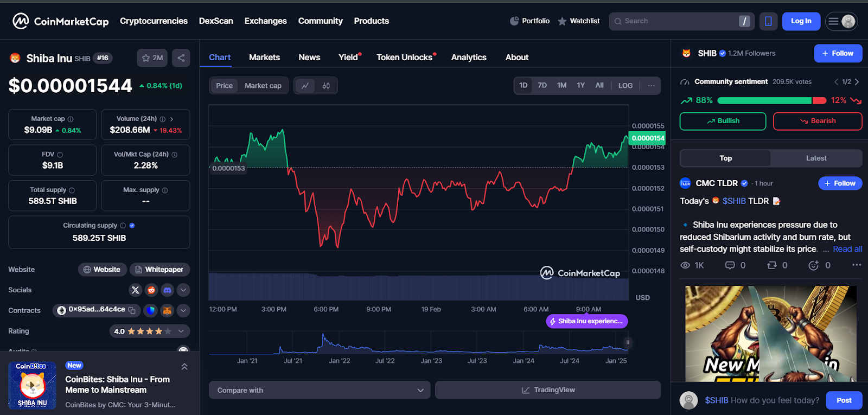
Task: Expand the Rating 4.0 details
Action: (181, 331)
